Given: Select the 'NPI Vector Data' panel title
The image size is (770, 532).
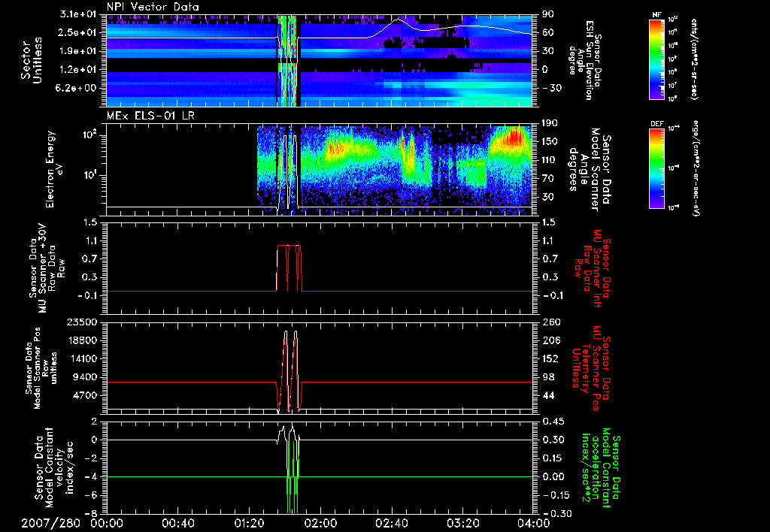Looking at the screenshot, I should (153, 7).
